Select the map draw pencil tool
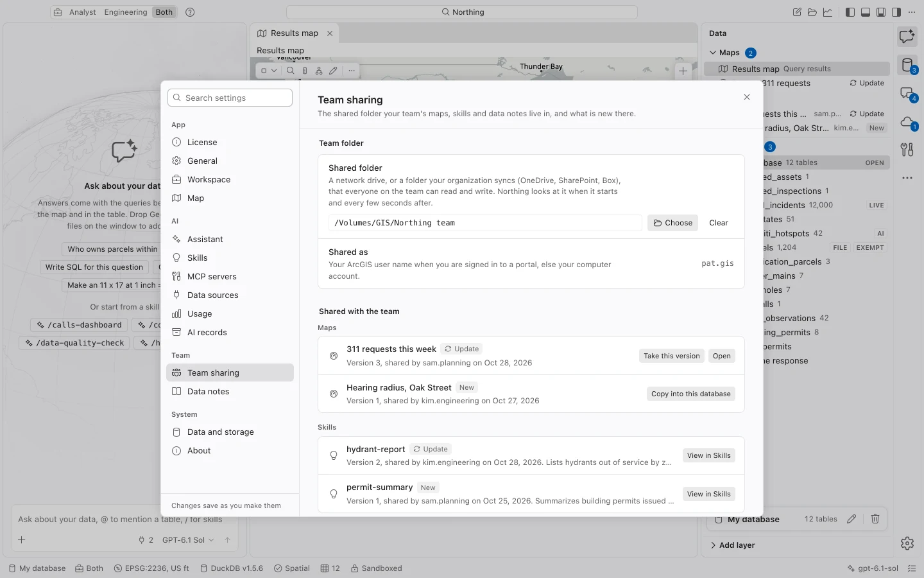The height and width of the screenshot is (578, 924). (x=333, y=71)
